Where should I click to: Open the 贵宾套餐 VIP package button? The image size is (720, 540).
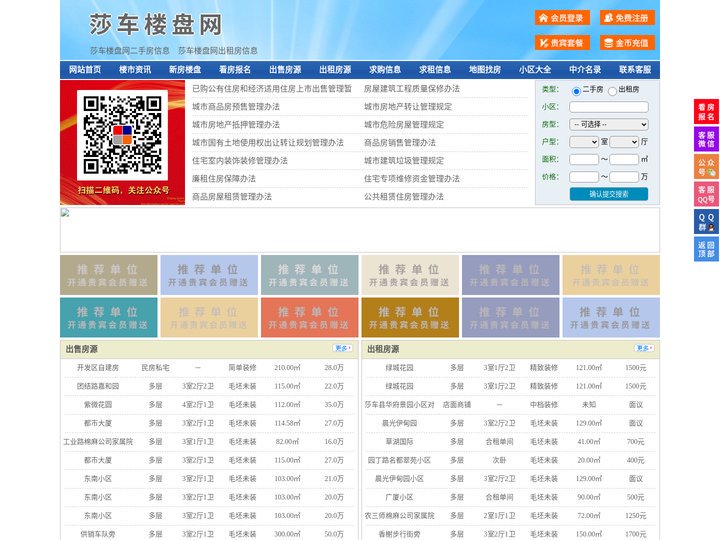562,43
